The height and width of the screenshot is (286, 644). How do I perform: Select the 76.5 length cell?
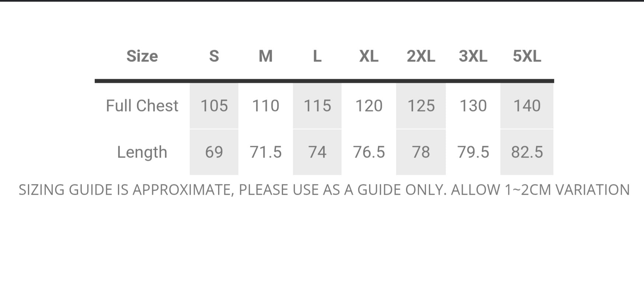click(x=369, y=152)
